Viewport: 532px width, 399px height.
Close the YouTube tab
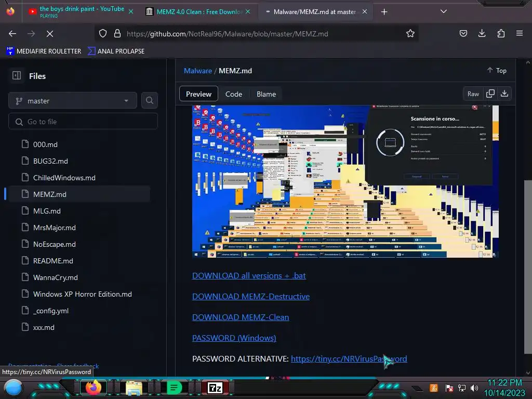(130, 11)
